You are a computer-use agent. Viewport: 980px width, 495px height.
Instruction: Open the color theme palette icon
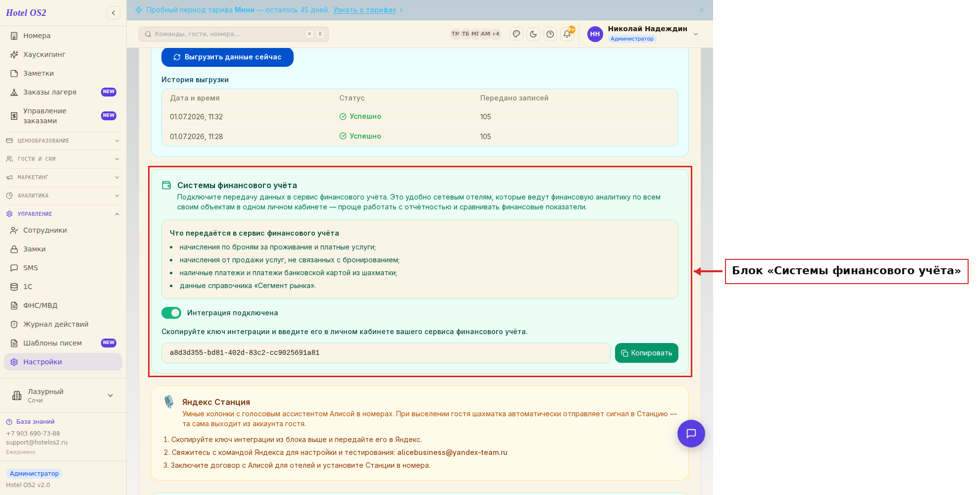(516, 34)
